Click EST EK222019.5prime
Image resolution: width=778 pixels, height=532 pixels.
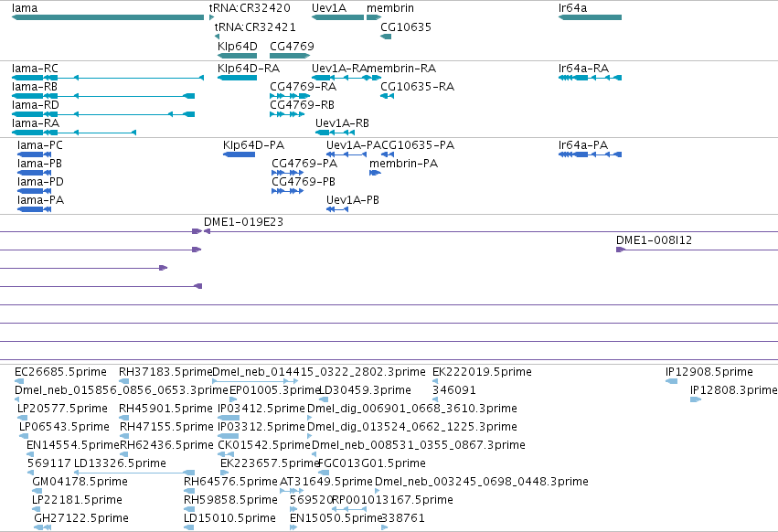click(x=482, y=372)
